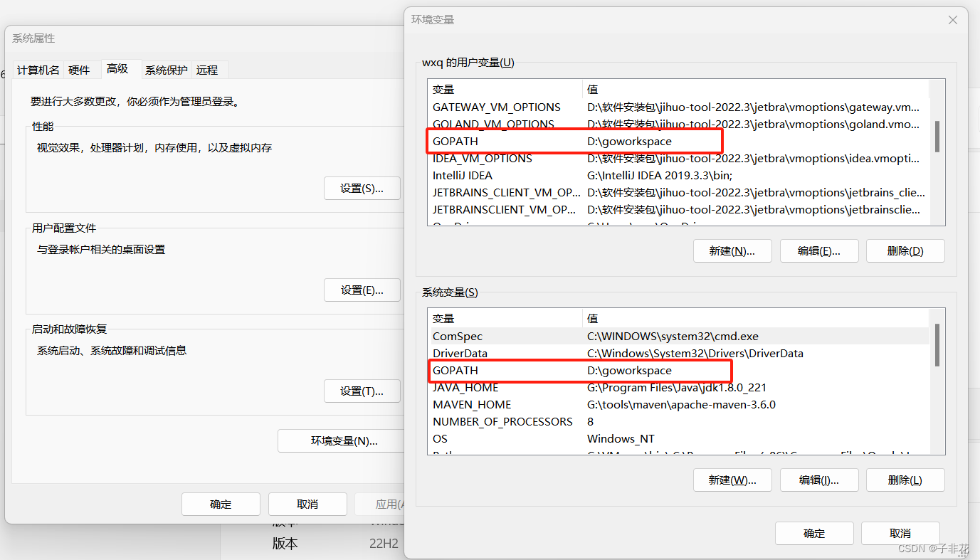Select the JETBRAINS_CLIENT_VM_OP... variable row
The width and height of the screenshot is (980, 560).
point(678,192)
